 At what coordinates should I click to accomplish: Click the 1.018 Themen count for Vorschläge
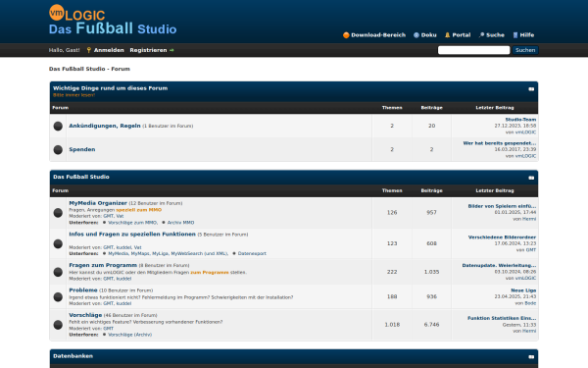coord(392,325)
